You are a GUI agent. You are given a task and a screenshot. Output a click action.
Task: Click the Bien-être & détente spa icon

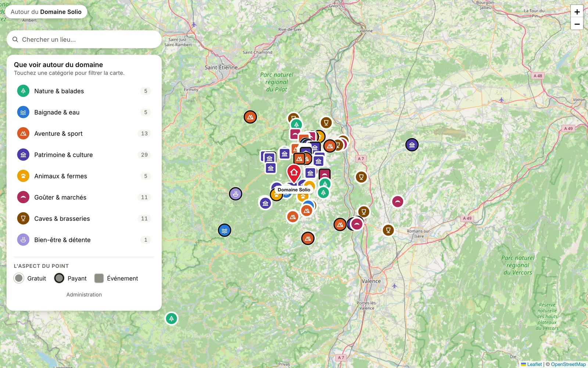coord(23,240)
